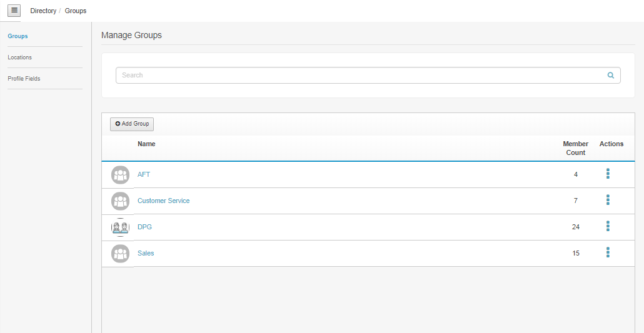The width and height of the screenshot is (644, 333).
Task: Open Profile Fields in the sidebar
Action: point(24,79)
